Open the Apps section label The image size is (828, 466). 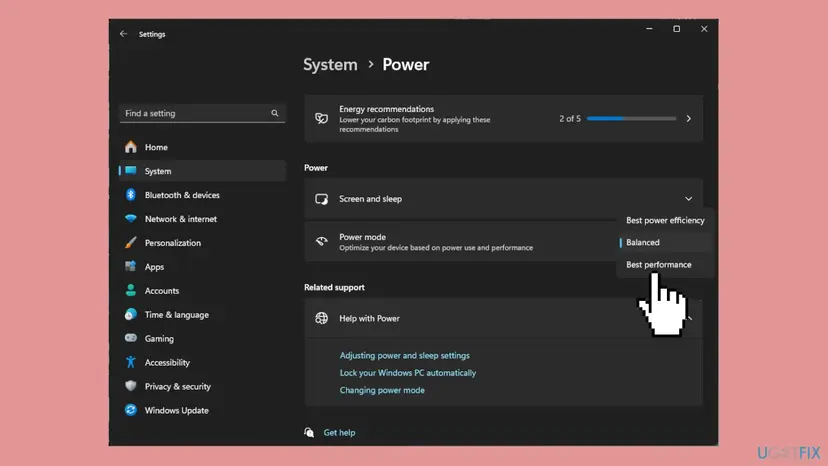tap(154, 267)
